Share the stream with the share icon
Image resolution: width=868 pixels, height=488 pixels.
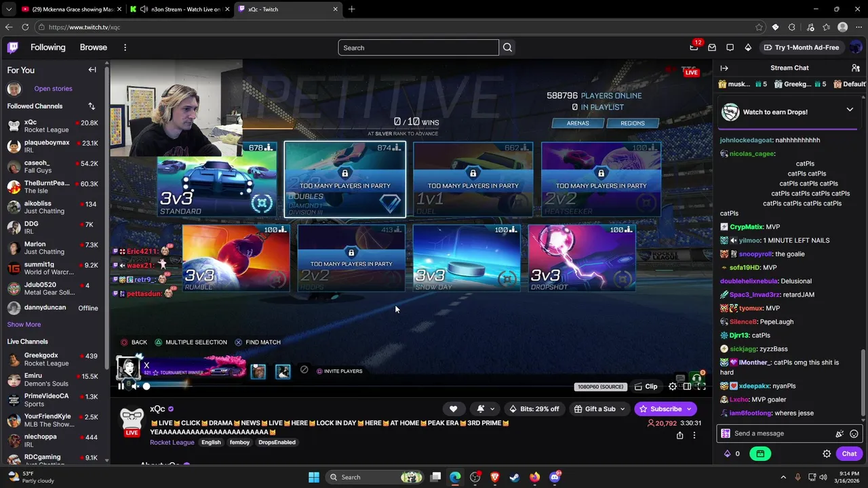tap(679, 435)
